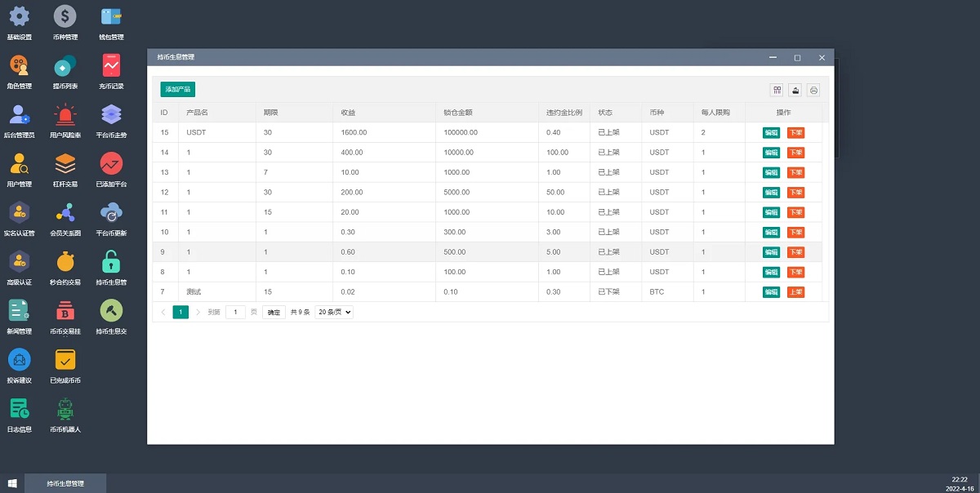Viewport: 980px width, 493px height.
Task: Select the 持币生息管理 taskbar tab
Action: (x=65, y=483)
